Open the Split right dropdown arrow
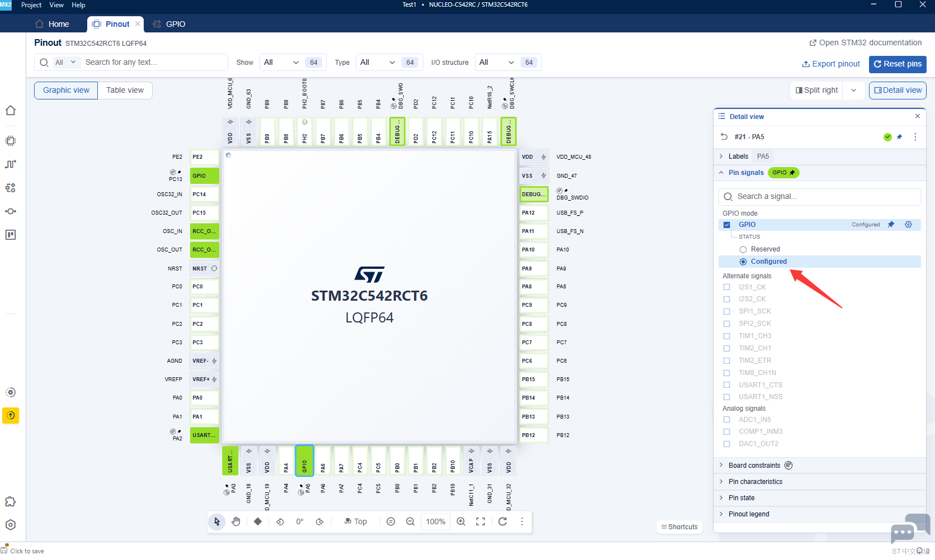The image size is (935, 560). (854, 90)
